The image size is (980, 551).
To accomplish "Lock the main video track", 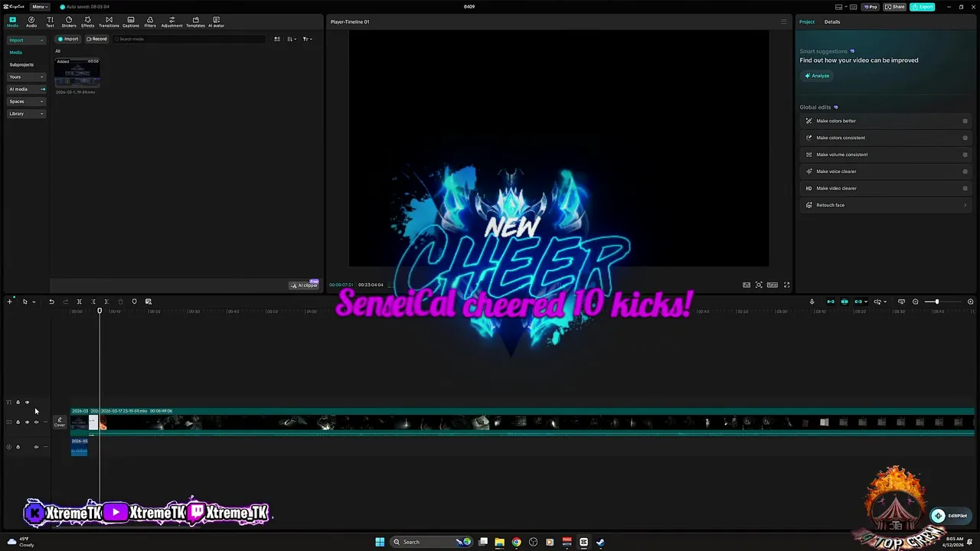I will pos(18,422).
